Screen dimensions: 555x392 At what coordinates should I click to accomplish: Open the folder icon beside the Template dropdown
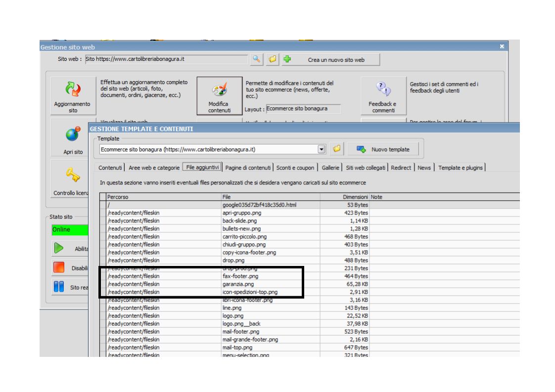coord(336,149)
